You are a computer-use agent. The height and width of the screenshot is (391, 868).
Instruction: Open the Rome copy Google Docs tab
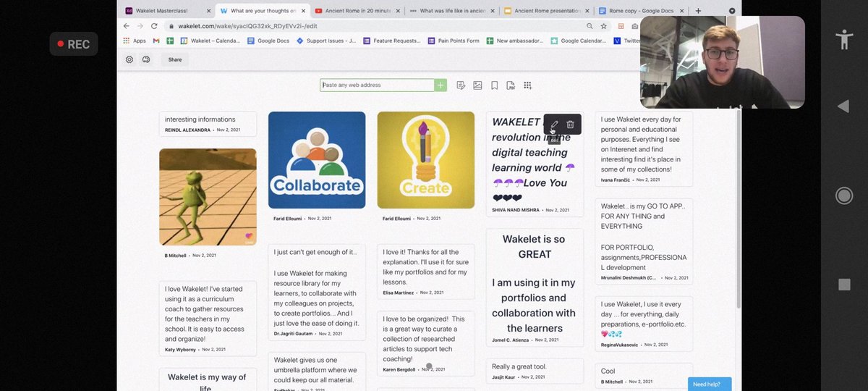coord(642,11)
